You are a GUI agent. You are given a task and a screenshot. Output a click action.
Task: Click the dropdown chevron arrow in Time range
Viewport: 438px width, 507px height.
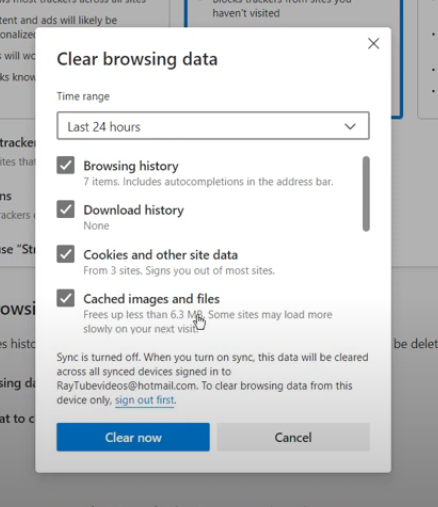350,126
